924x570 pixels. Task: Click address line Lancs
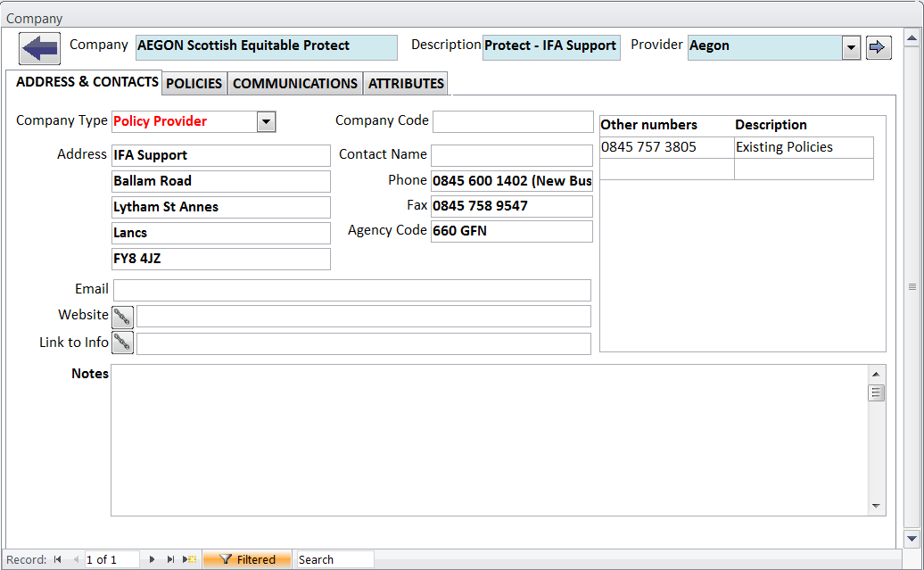[221, 233]
